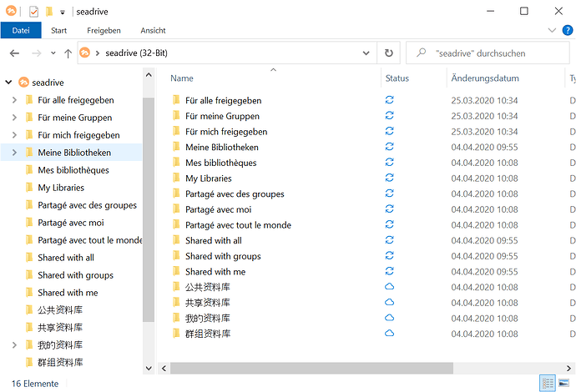Click the refresh button beside address bar

389,53
